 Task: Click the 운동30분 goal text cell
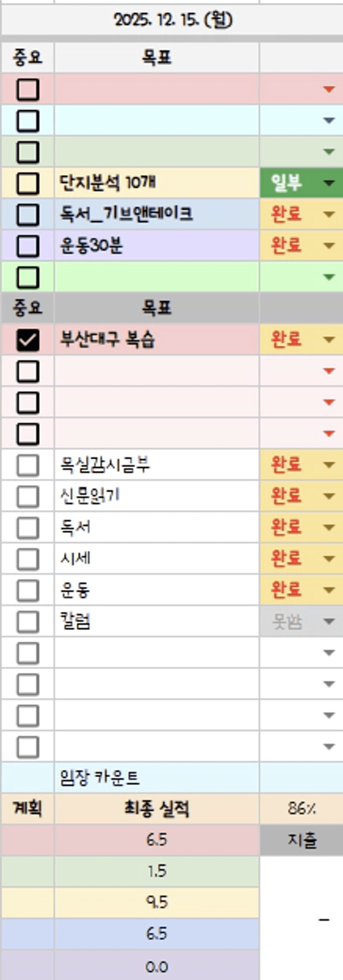click(x=157, y=246)
